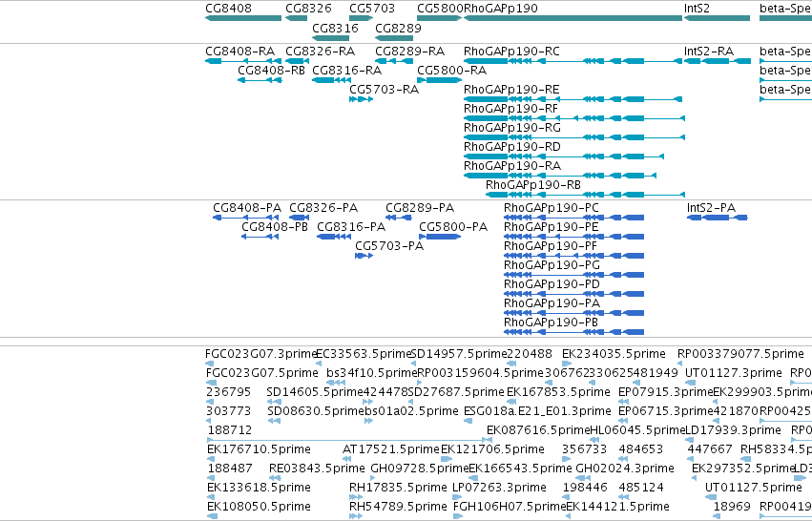The height and width of the screenshot is (521, 812).
Task: Click the RP003379077.5prime label
Action: coord(741,354)
